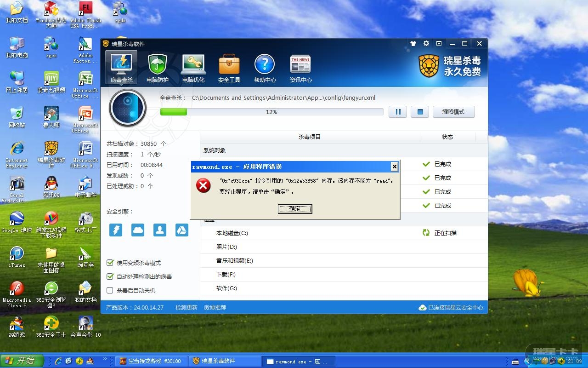Open 我的电脑 desktop icon

[17, 47]
